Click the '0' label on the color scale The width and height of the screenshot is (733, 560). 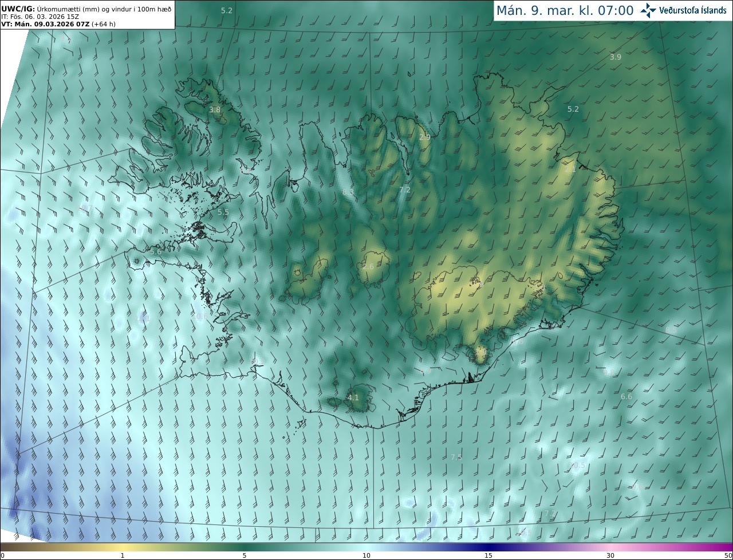[x=2, y=555]
